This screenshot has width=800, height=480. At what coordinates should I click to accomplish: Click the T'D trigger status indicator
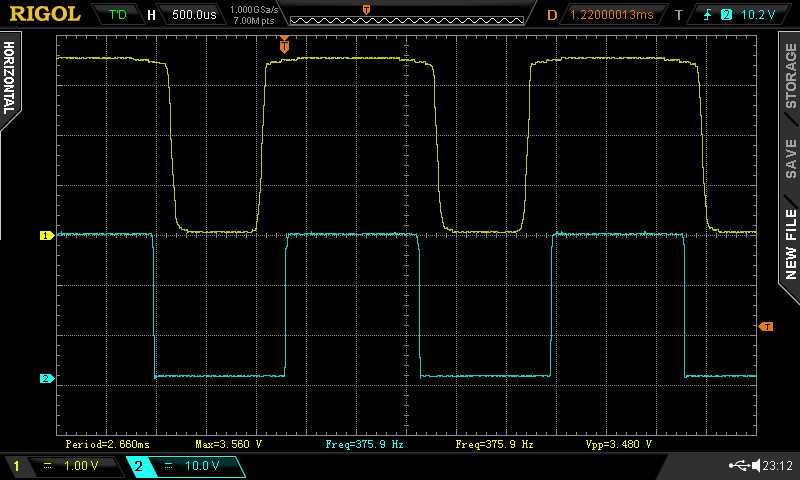[x=117, y=14]
